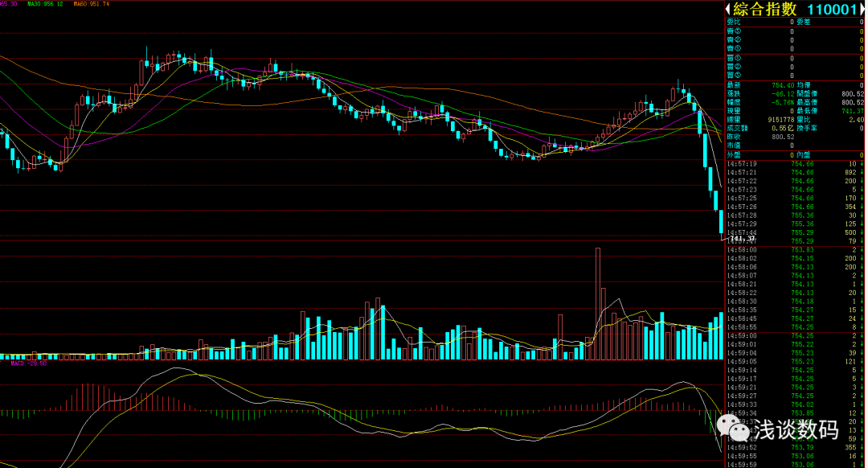Screen dimensions: 868x468
Task: Click the MACD:-29.50 indicator label
Action: pos(29,363)
